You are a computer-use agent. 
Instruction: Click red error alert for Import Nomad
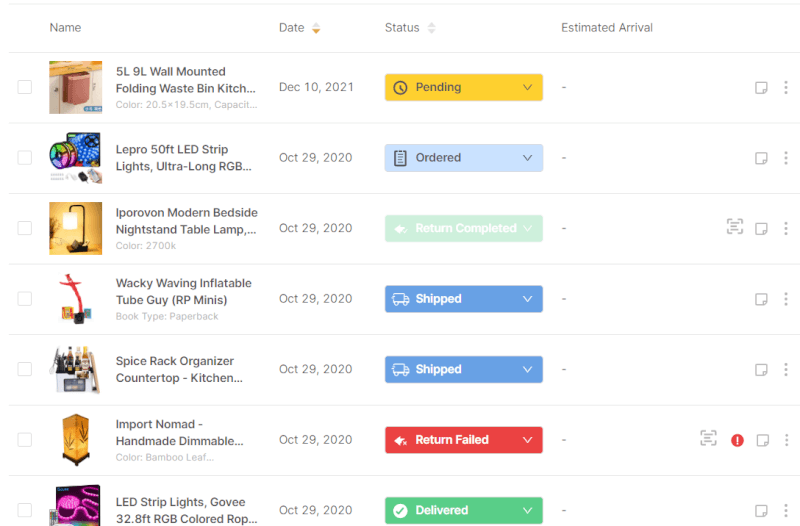pos(737,440)
